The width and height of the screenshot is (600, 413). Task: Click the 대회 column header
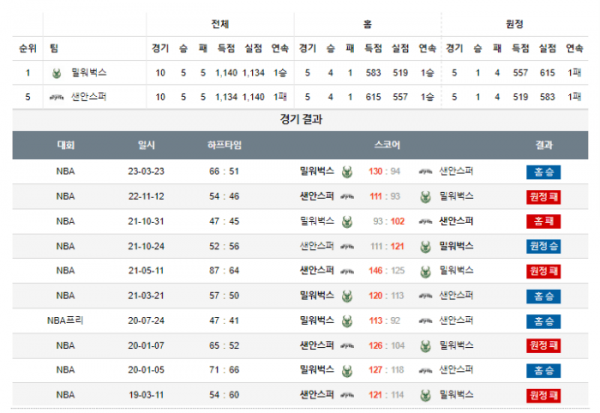point(66,145)
